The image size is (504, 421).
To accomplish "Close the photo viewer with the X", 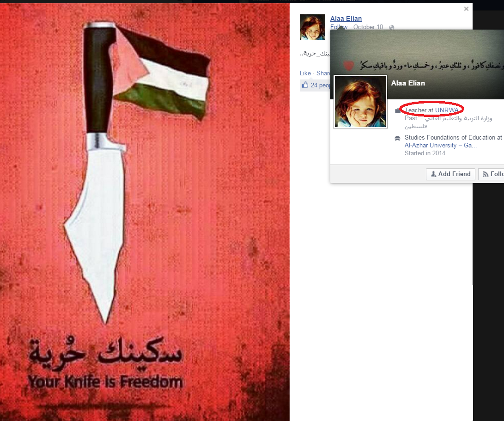I will click(466, 9).
